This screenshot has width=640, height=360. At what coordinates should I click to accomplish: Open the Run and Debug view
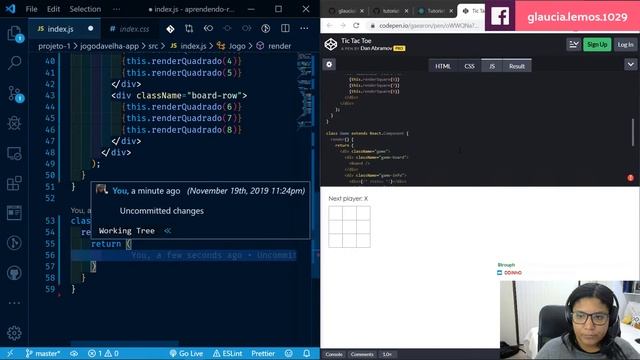pos(14,123)
